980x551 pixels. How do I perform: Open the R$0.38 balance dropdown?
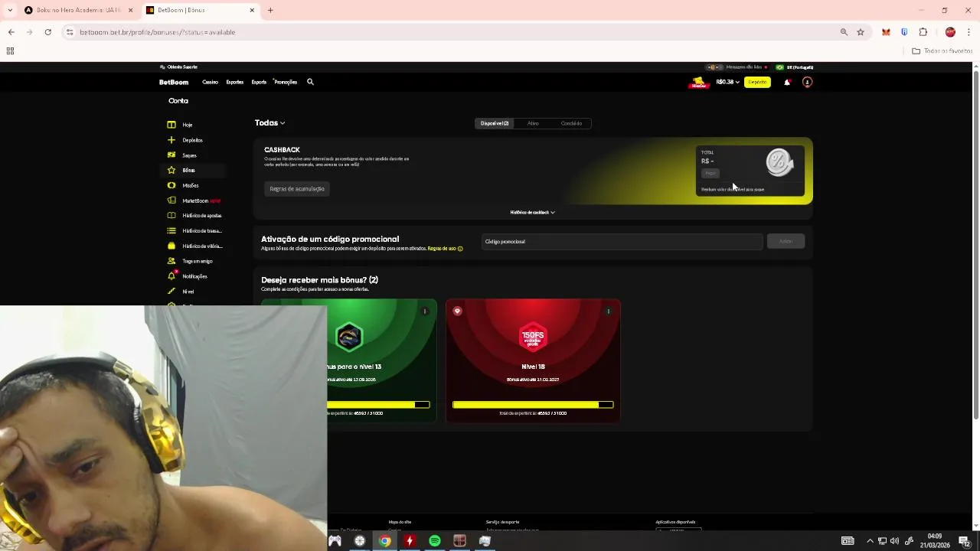(727, 82)
